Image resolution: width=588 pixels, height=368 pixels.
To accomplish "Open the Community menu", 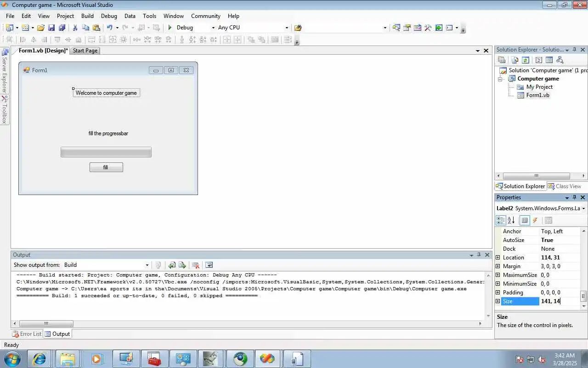I will pyautogui.click(x=206, y=16).
